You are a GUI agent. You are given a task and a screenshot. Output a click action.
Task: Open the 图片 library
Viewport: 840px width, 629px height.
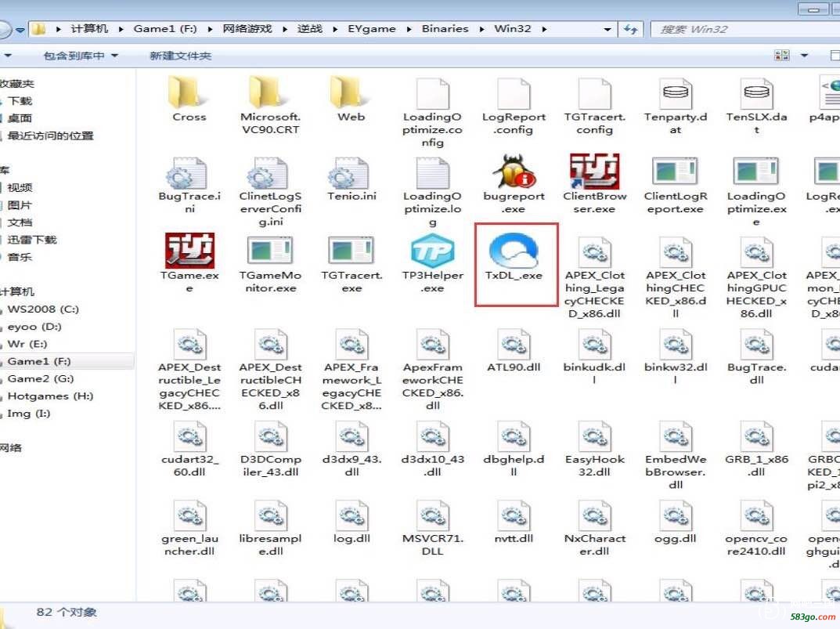tap(20, 205)
